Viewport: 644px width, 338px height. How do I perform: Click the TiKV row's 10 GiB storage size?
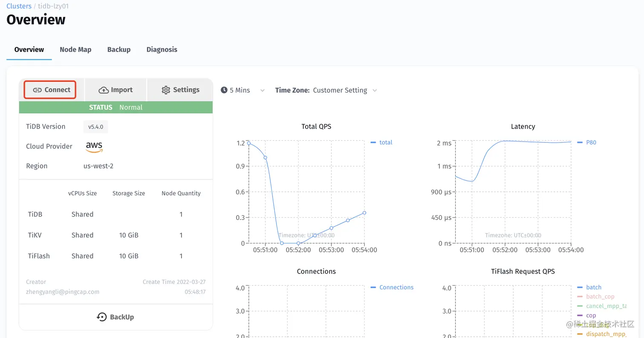click(129, 235)
